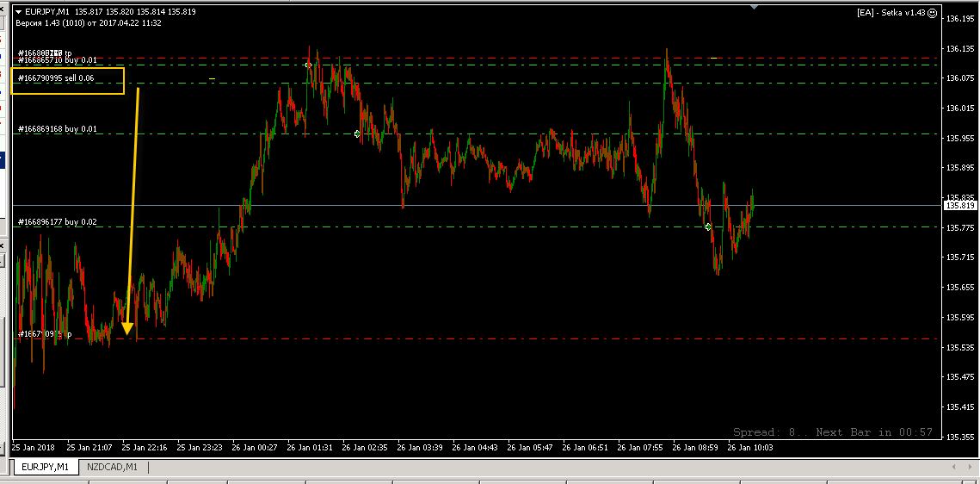Image resolution: width=980 pixels, height=484 pixels.
Task: Click the 26 Jan 00:27 time label
Action: pos(254,448)
